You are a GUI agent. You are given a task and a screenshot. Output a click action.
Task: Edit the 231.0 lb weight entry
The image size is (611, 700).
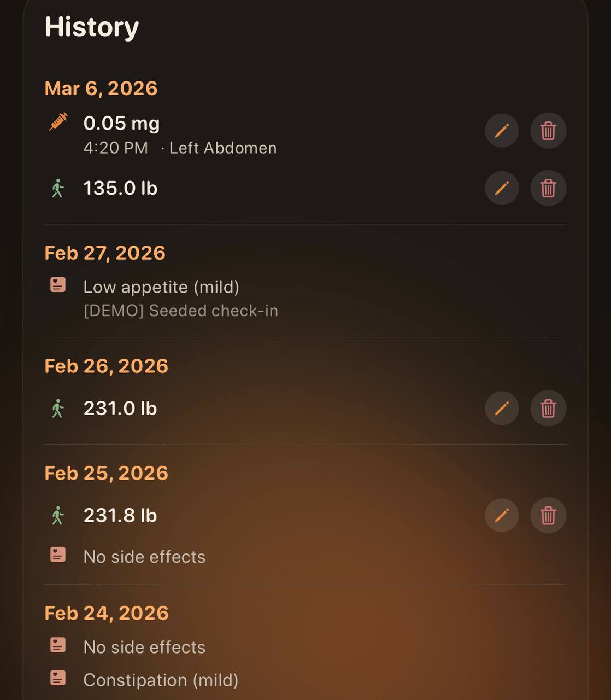[502, 408]
